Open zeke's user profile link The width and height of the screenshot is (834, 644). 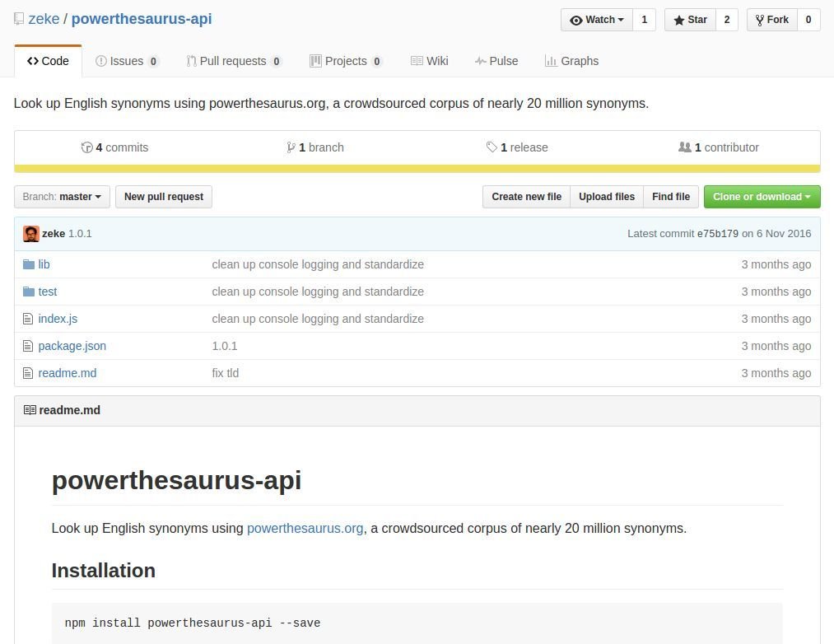click(x=44, y=19)
